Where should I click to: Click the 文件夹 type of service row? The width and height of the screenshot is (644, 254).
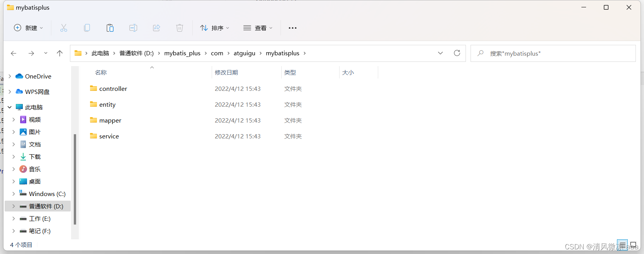pos(293,136)
